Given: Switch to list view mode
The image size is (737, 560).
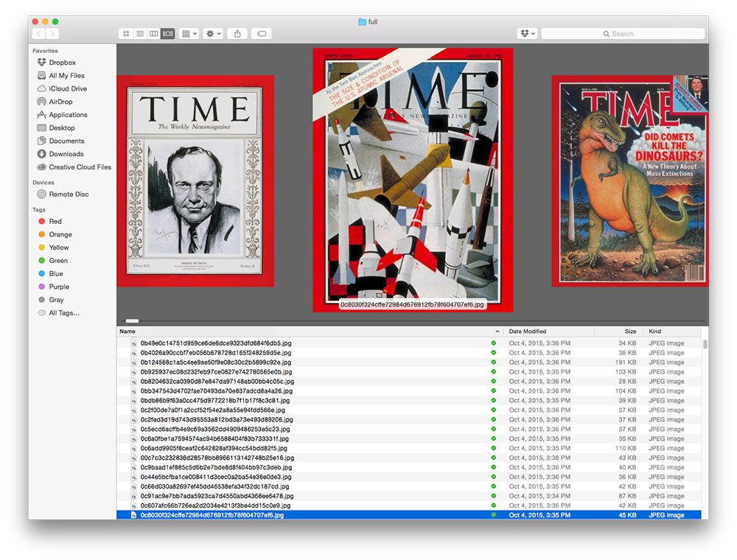Looking at the screenshot, I should (140, 34).
